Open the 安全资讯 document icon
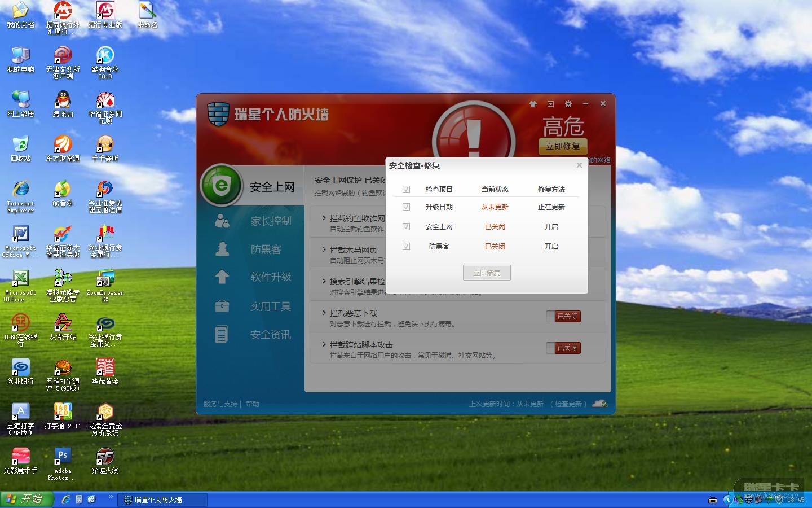This screenshot has width=812, height=508. pyautogui.click(x=221, y=334)
